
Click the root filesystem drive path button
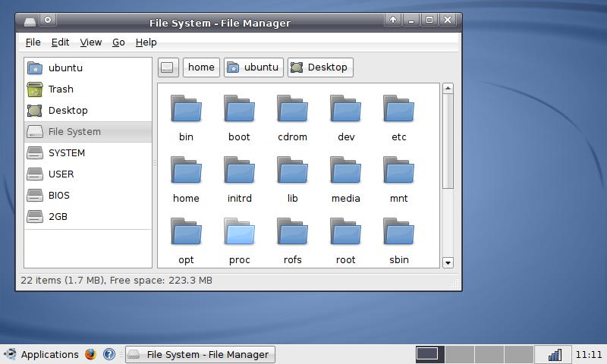pos(168,67)
